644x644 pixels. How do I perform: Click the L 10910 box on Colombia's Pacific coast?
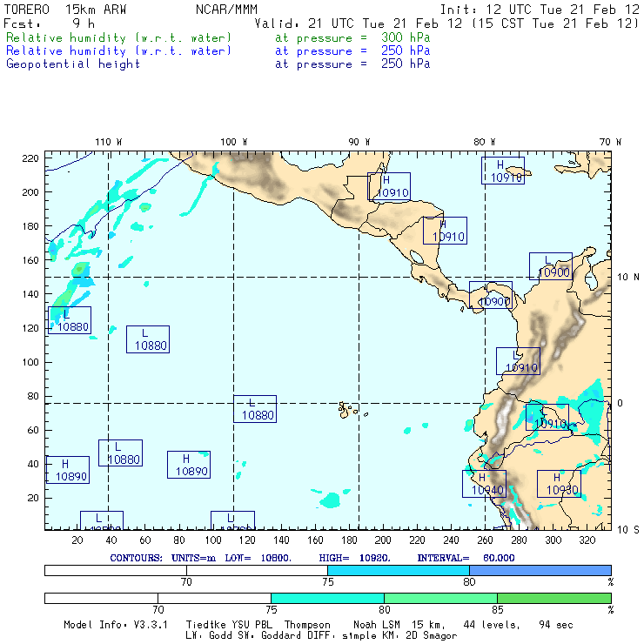pos(518,361)
